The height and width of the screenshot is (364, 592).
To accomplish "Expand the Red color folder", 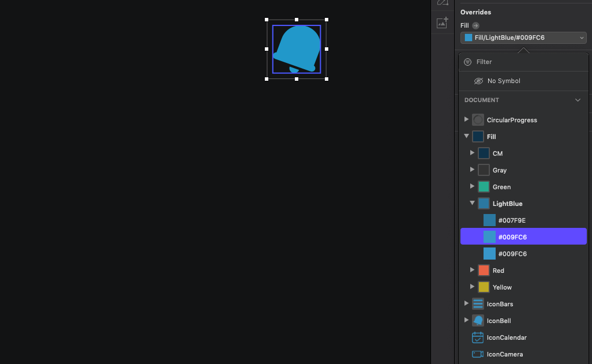I will coord(473,270).
